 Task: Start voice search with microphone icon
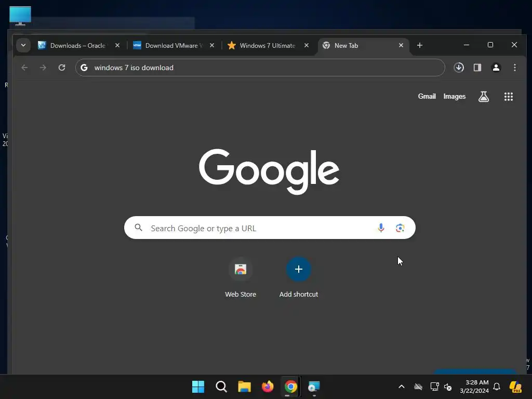[381, 228]
